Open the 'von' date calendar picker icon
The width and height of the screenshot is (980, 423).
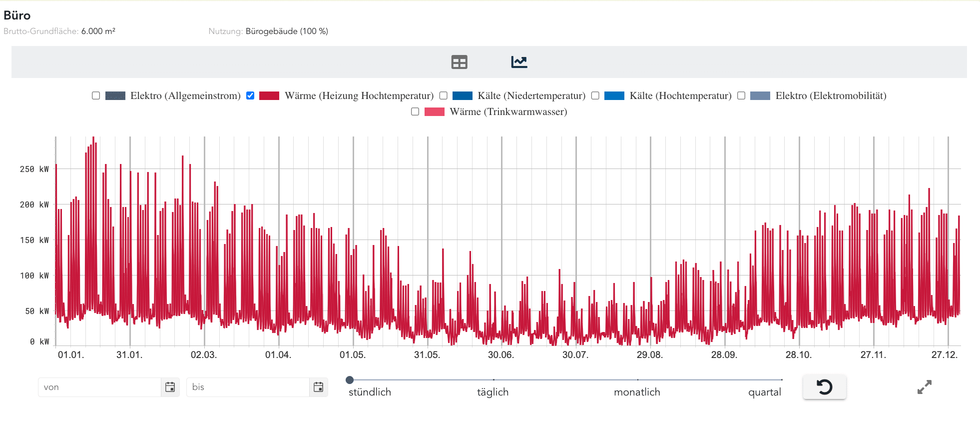tap(170, 387)
